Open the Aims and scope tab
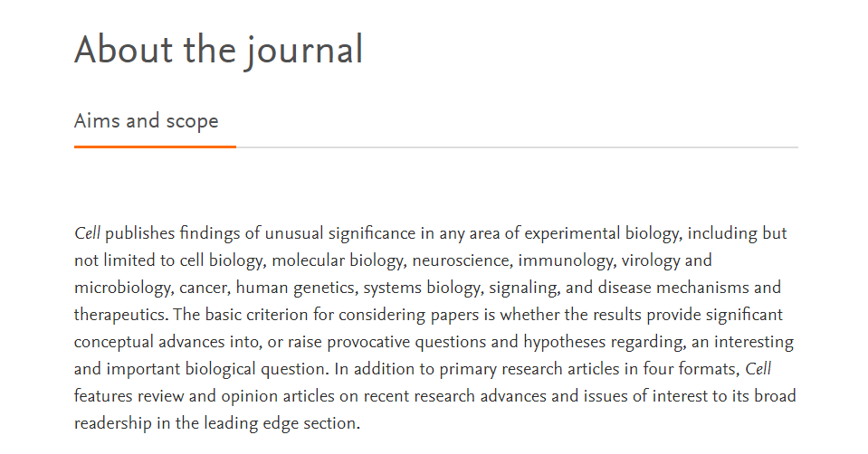This screenshot has width=868, height=454. [x=147, y=120]
